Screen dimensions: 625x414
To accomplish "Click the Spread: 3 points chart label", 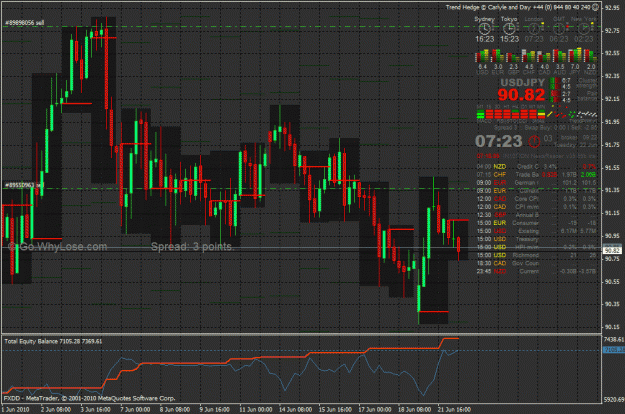I will 192,247.
